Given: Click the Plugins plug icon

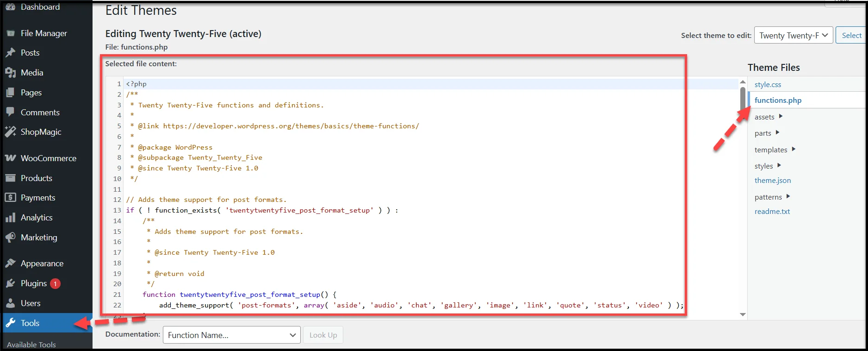Looking at the screenshot, I should pyautogui.click(x=10, y=283).
